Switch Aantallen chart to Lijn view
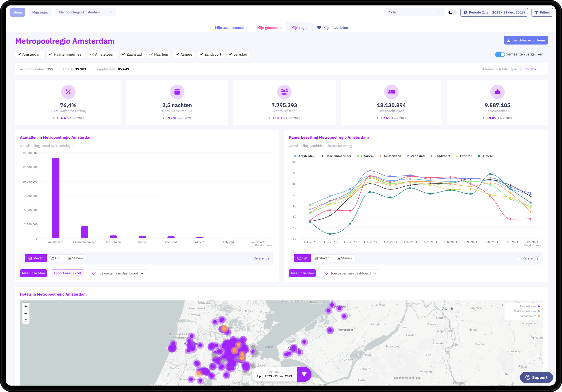The height and width of the screenshot is (392, 562). [55, 258]
